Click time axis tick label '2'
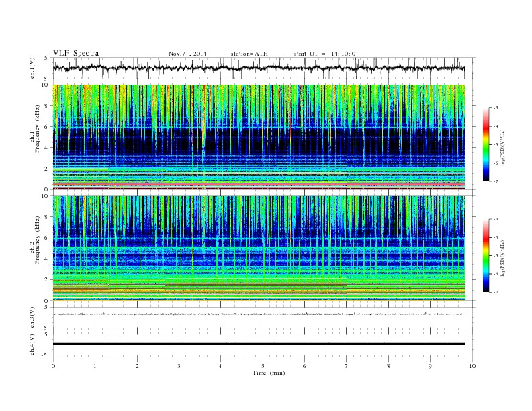 point(137,366)
